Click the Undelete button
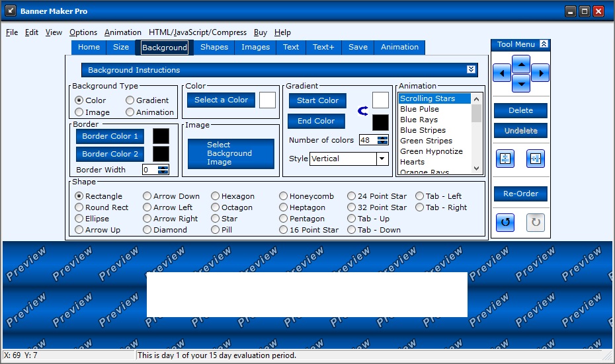Viewport: 615px width, 364px height. [x=520, y=131]
